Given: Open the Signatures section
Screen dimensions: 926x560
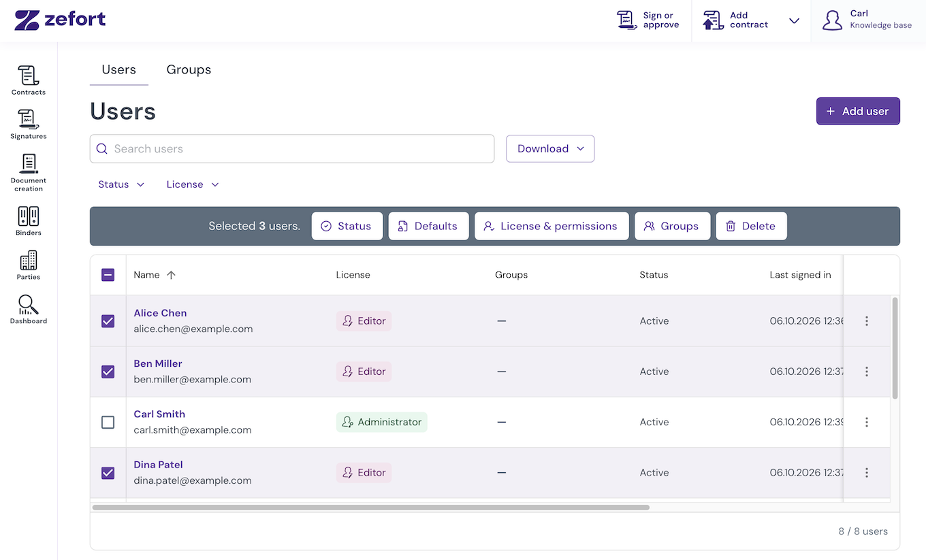Looking at the screenshot, I should pos(29,125).
